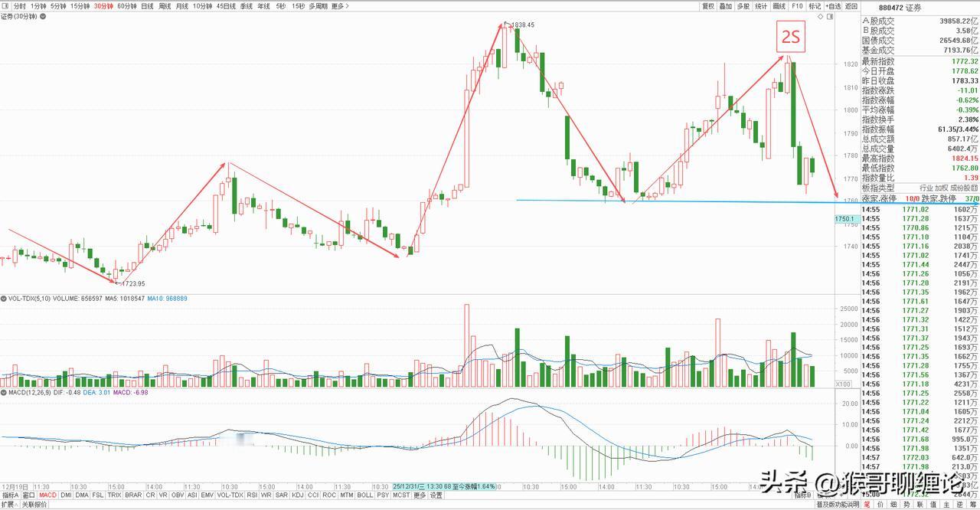Click the 统计 statistics button
The width and height of the screenshot is (980, 510).
(x=761, y=6)
